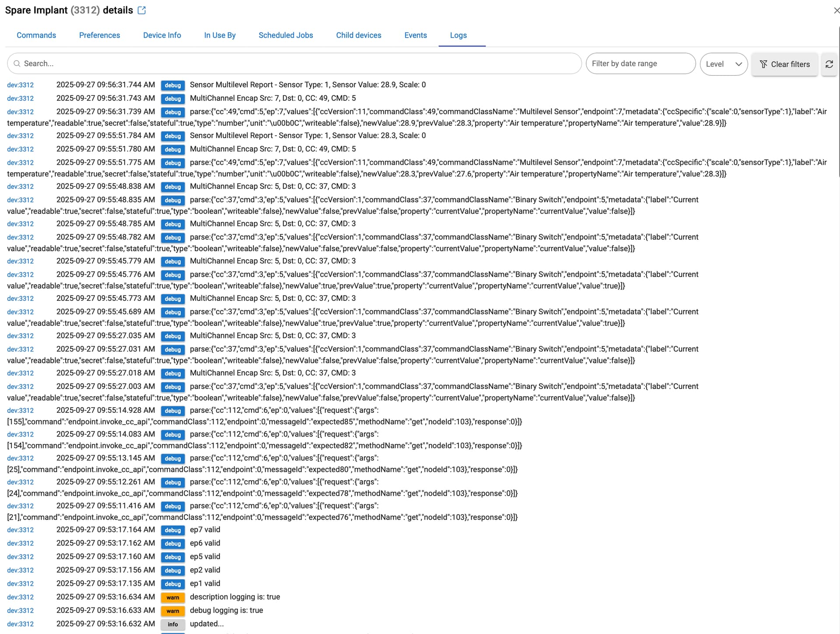Click the warn badge for description logging
840x634 pixels.
173,598
